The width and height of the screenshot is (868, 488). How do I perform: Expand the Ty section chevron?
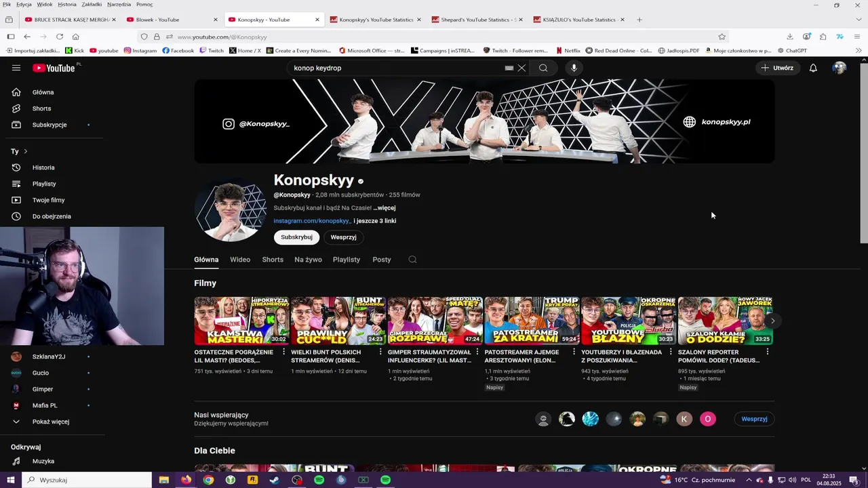[x=26, y=151]
